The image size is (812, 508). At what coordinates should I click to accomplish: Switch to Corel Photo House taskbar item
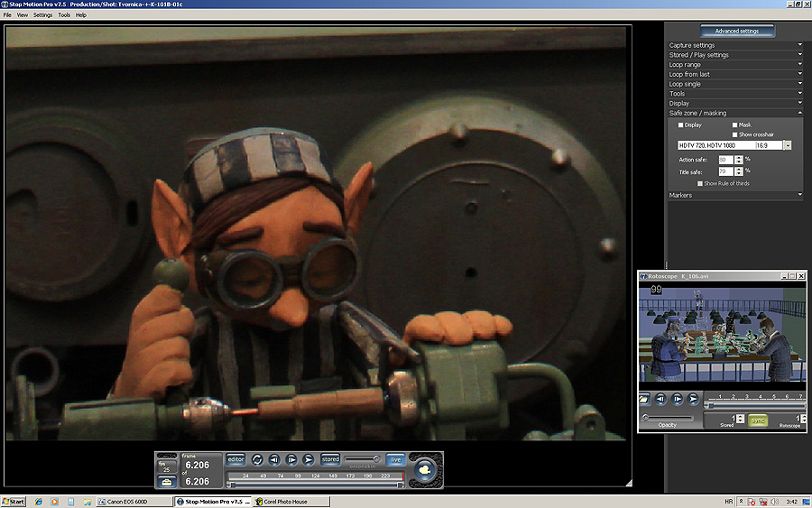(291, 502)
